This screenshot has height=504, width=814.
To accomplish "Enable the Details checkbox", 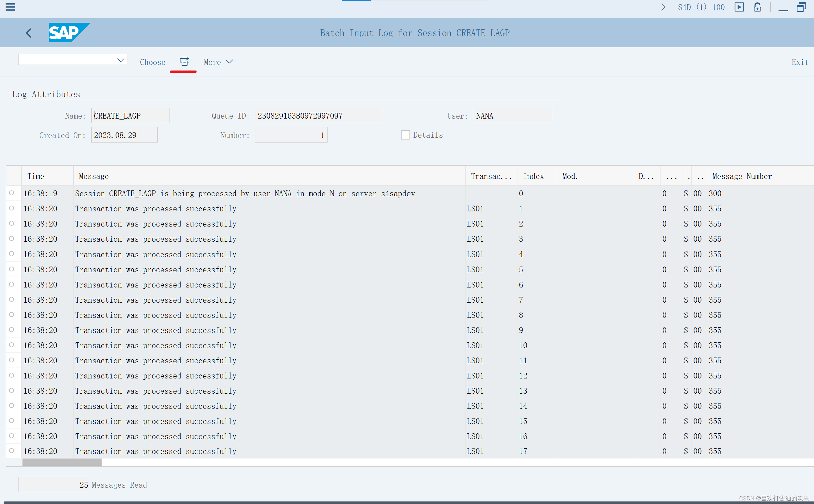I will coord(405,135).
